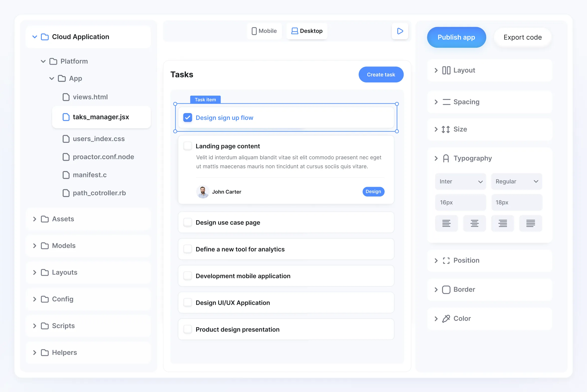
Task: Select the 16px font size input field
Action: tap(460, 202)
